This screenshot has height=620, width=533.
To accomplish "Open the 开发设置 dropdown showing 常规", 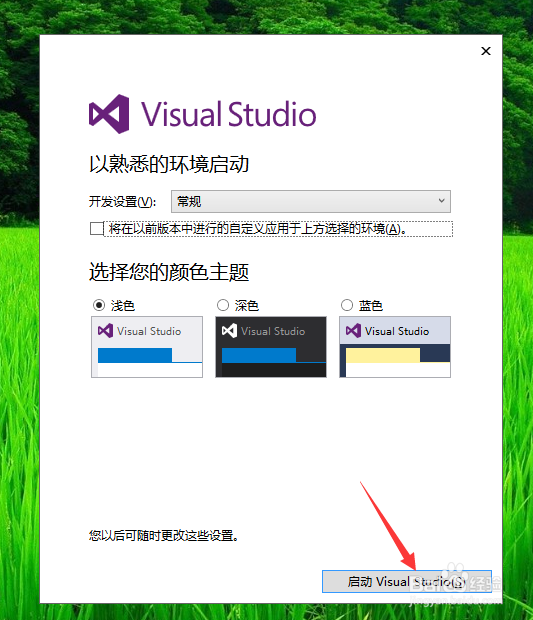I will pyautogui.click(x=310, y=202).
